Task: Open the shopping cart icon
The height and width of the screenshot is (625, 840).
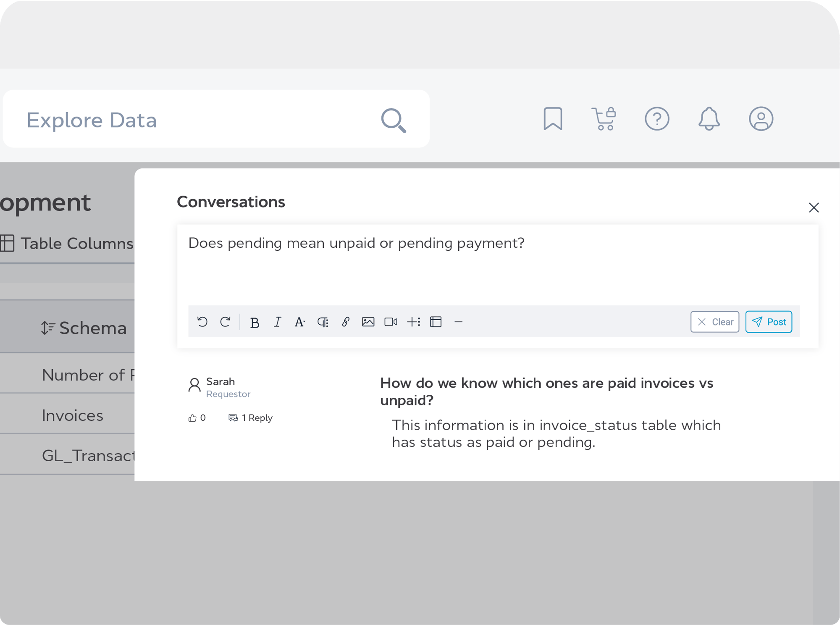Action: click(x=604, y=119)
